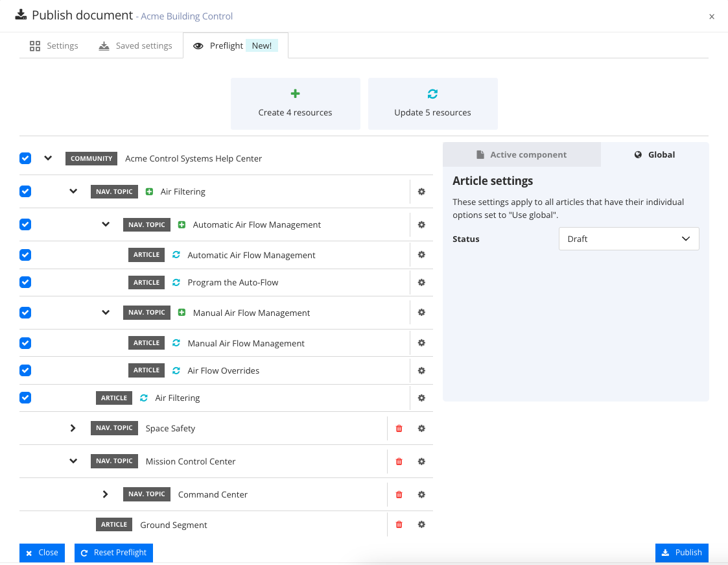Switch to the Saved settings tab
This screenshot has height=565, width=728.
[135, 46]
